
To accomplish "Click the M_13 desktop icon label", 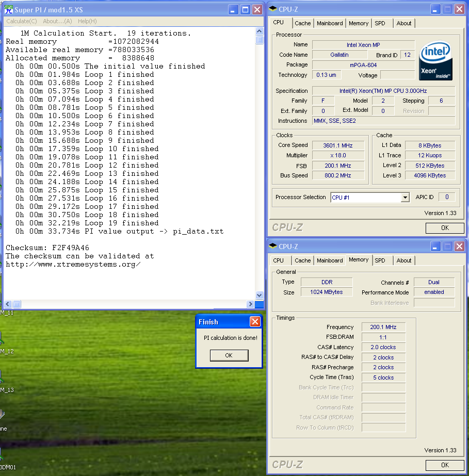I will click(x=7, y=390).
